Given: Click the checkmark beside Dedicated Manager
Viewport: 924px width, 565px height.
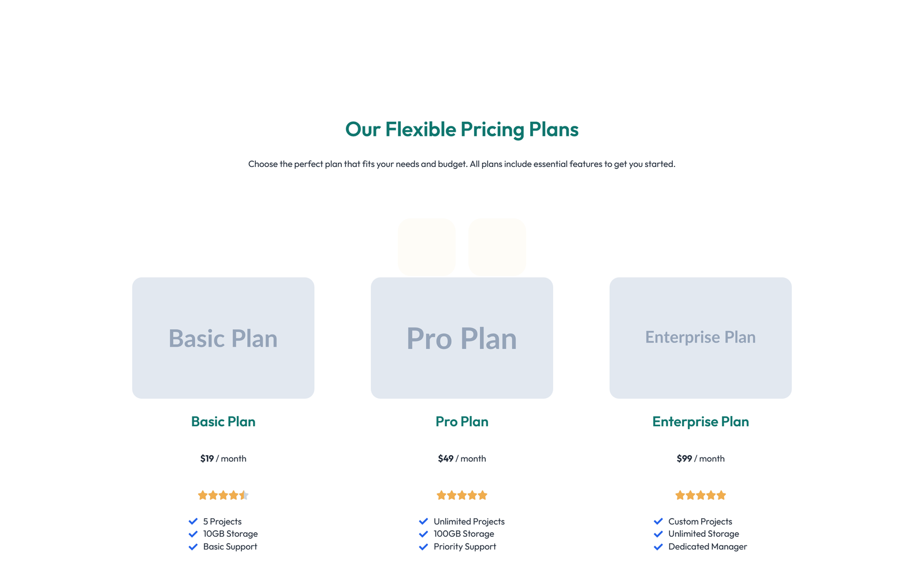Looking at the screenshot, I should tap(658, 547).
